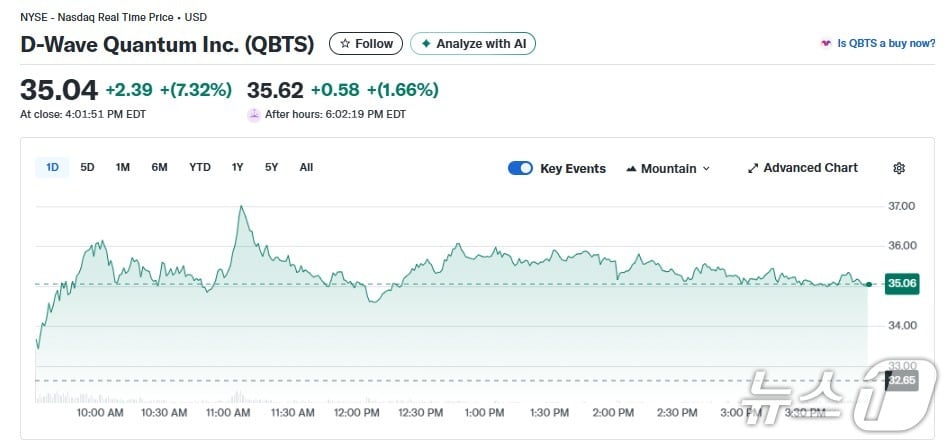952x446 pixels.
Task: Select the 1M chart range
Action: tap(122, 167)
